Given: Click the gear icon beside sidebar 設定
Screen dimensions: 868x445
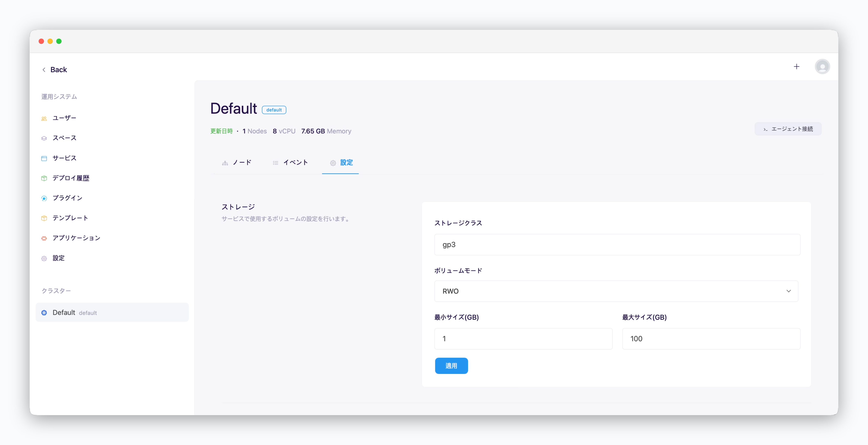Looking at the screenshot, I should coord(44,258).
